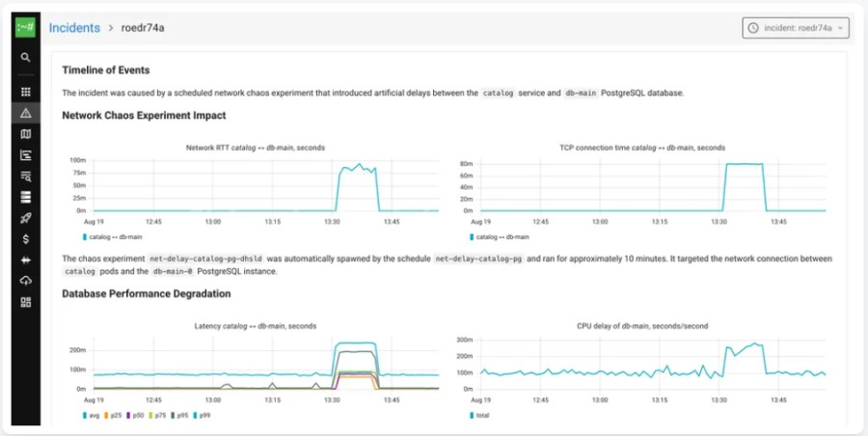
Task: Toggle the p50 series in Latency chart legend
Action: [135, 415]
